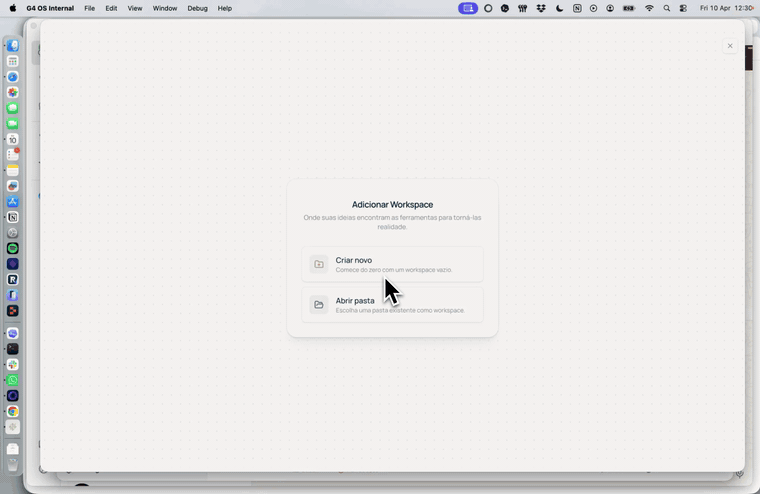Open Google Chrome from the Dock
The height and width of the screenshot is (494, 760).
13,411
